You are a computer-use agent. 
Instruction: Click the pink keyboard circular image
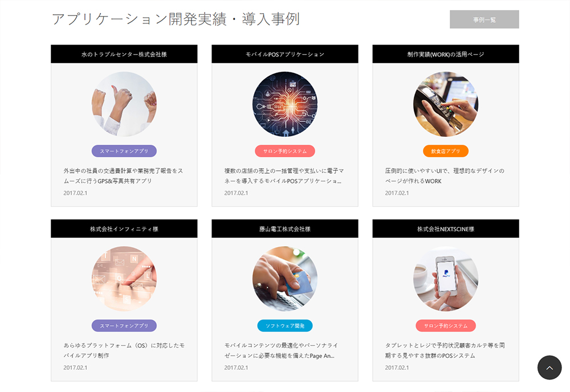pyautogui.click(x=124, y=279)
